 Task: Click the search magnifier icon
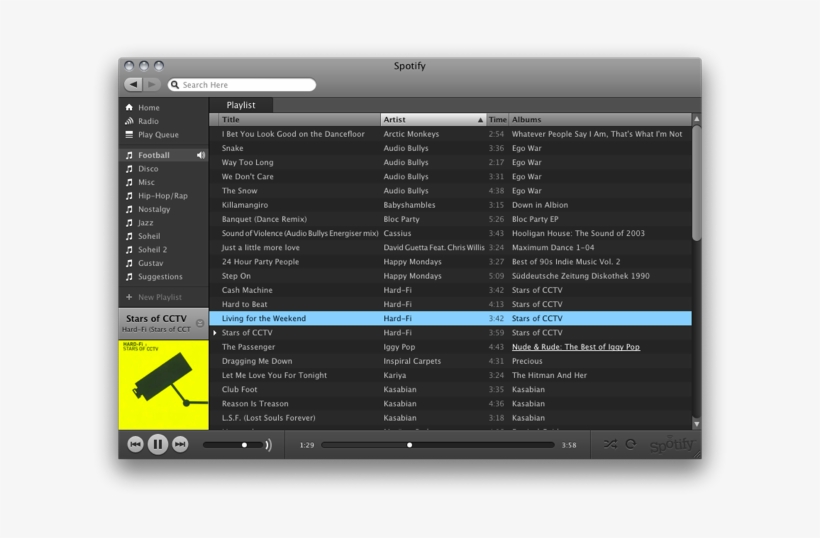pyautogui.click(x=175, y=85)
